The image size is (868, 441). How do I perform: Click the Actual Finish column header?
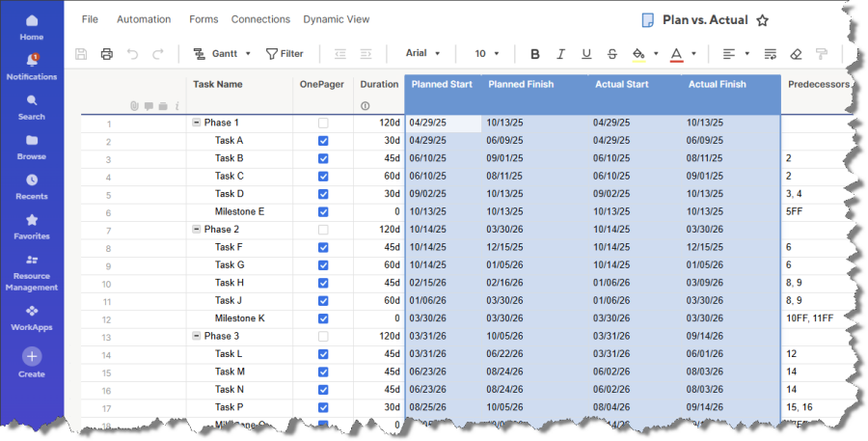point(731,95)
